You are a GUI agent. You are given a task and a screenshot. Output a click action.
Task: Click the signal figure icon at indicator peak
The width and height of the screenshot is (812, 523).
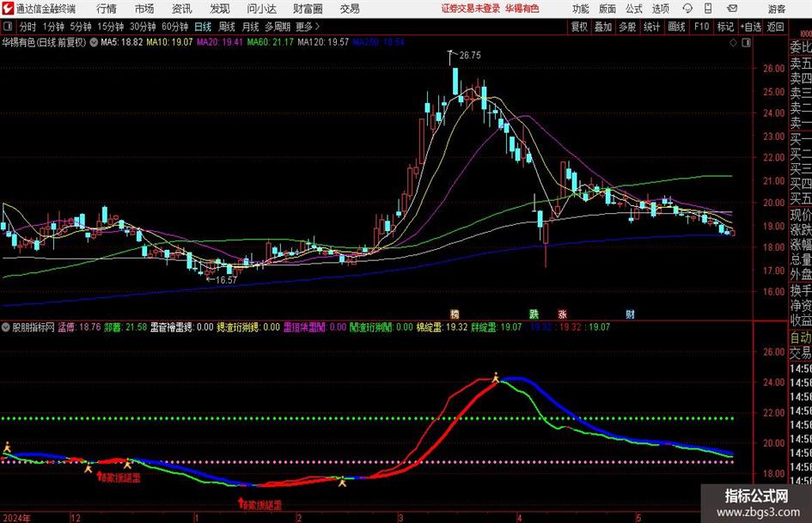tap(496, 378)
